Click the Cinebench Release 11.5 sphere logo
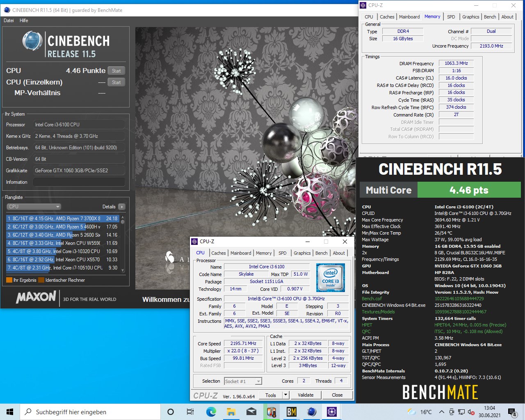525x420 pixels. [x=32, y=41]
